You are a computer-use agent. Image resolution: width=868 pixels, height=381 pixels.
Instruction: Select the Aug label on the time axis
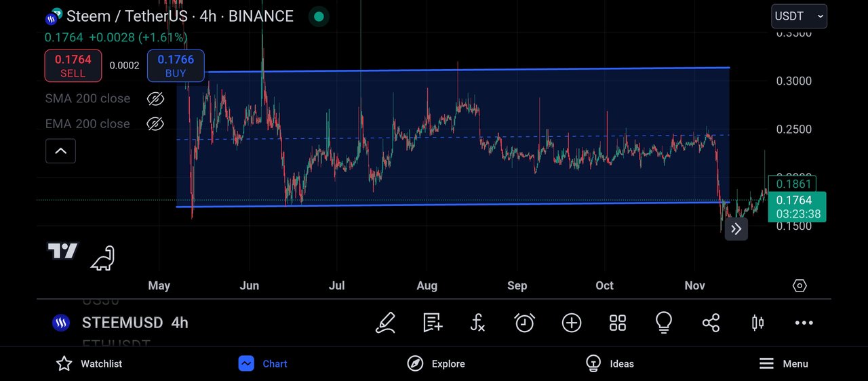point(427,286)
